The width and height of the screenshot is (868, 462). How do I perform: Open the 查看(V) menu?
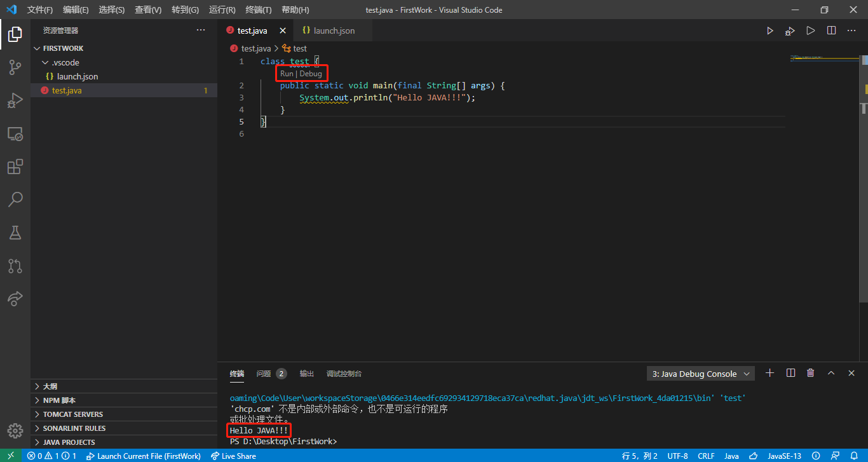point(148,10)
